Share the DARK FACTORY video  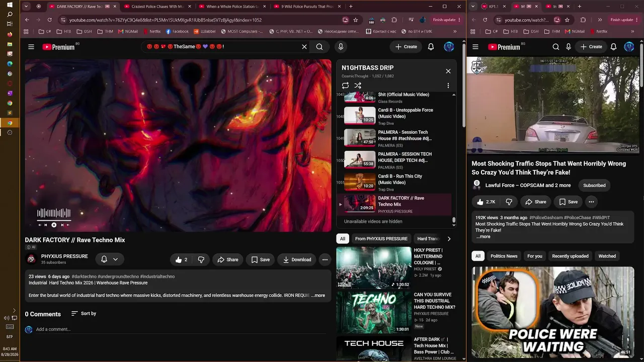(x=227, y=259)
